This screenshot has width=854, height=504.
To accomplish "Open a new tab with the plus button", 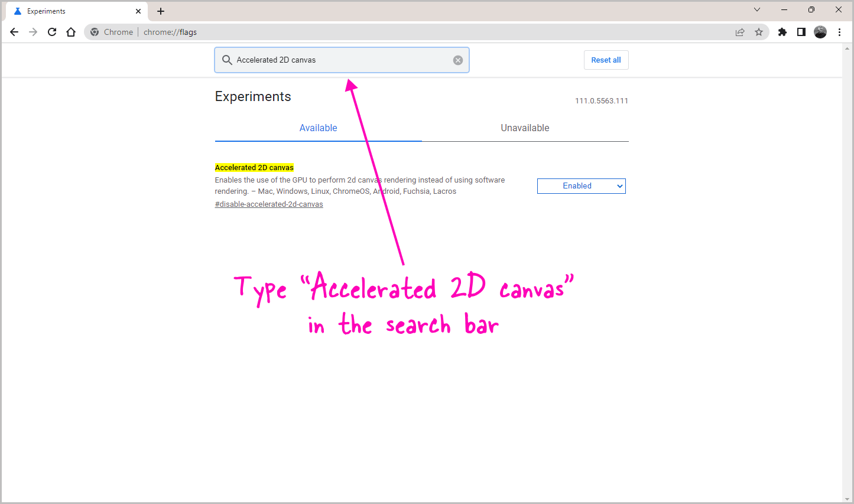I will 161,11.
